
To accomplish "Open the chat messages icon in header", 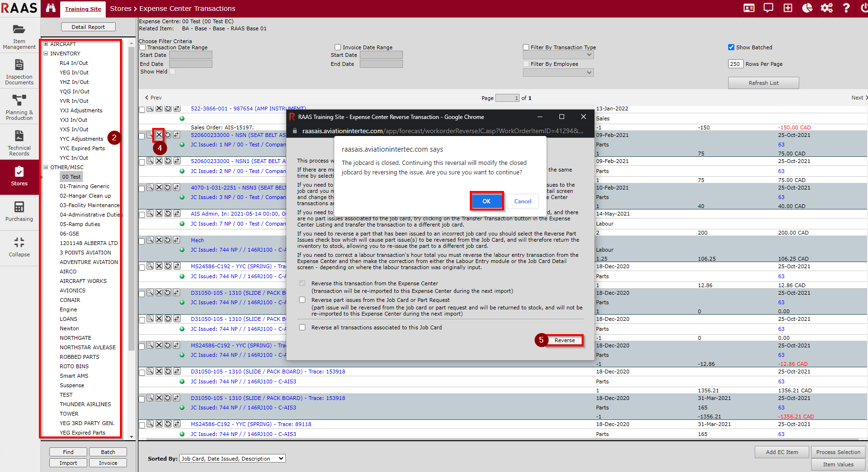I will click(x=768, y=8).
